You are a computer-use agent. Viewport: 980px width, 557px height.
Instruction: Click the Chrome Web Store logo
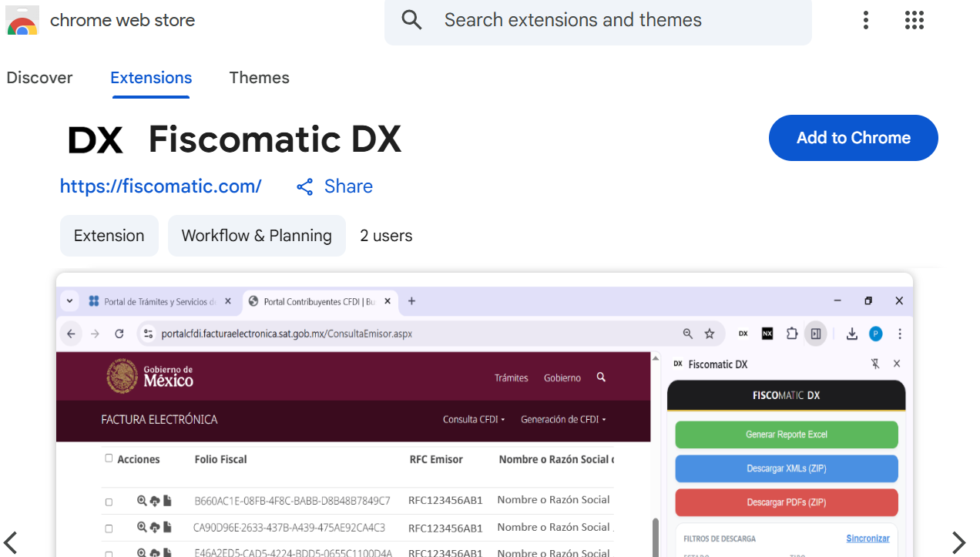[22, 21]
